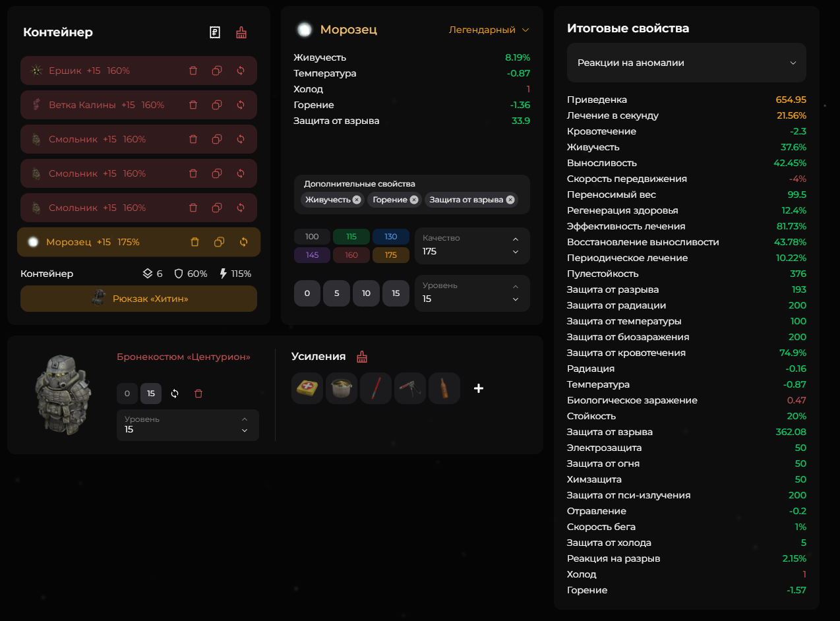
Task: Add a new boost with the plus icon
Action: coord(479,388)
